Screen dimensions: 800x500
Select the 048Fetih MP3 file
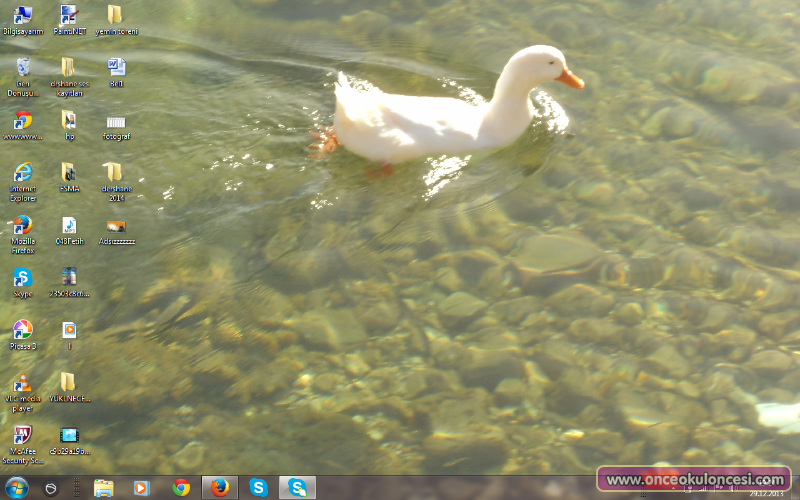click(68, 225)
